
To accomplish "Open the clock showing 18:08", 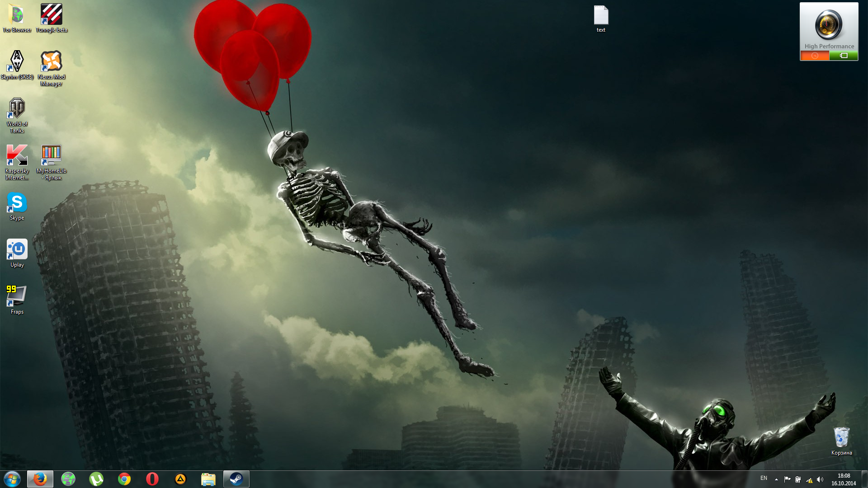I will 844,479.
